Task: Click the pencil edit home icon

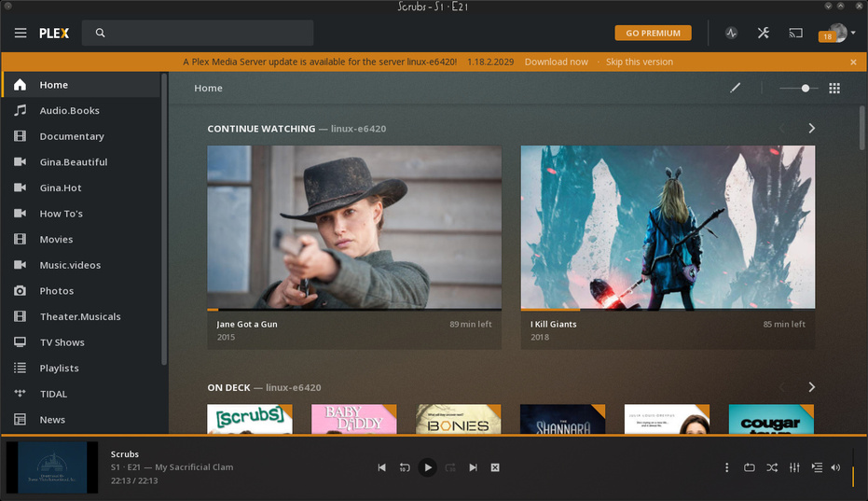Action: point(735,88)
